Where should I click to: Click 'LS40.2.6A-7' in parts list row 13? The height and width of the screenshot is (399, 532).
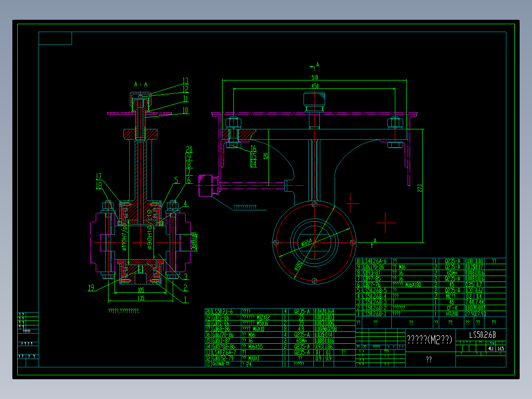pos(224,353)
